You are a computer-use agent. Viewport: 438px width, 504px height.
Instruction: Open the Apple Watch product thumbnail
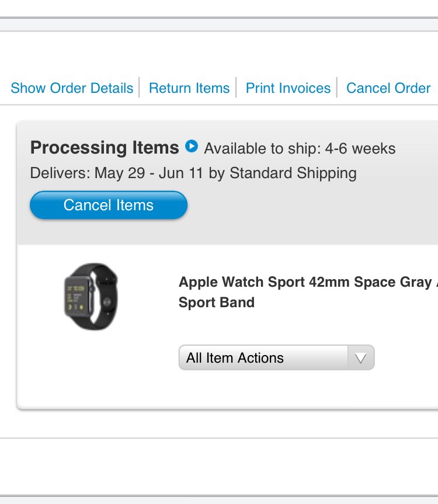point(91,297)
